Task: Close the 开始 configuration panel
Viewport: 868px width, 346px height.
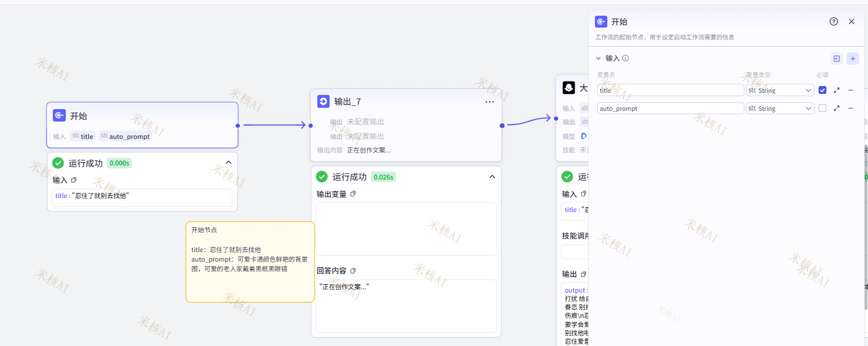Action: point(851,21)
